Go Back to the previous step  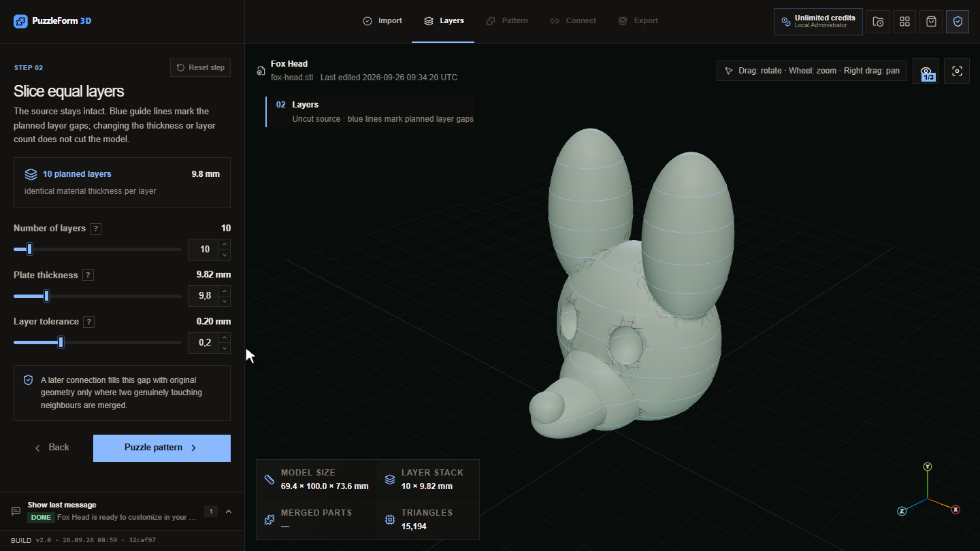(52, 448)
